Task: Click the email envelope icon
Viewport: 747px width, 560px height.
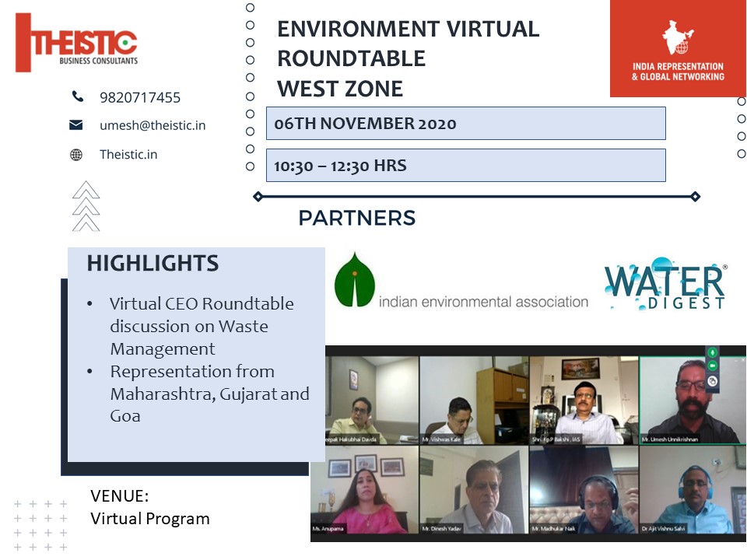Action: [76, 125]
